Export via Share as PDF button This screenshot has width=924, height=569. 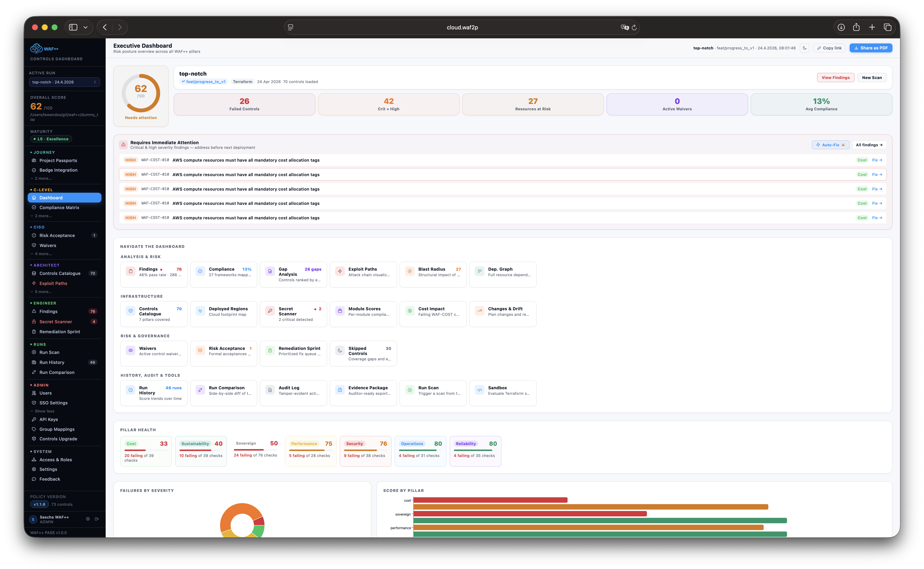point(871,48)
